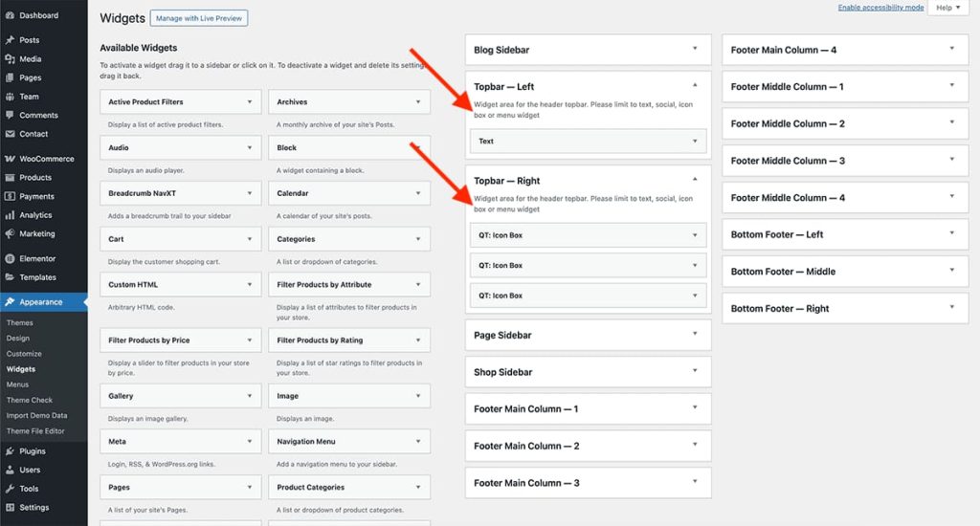The height and width of the screenshot is (526, 980).
Task: Click the Comments bubble icon
Action: click(10, 115)
